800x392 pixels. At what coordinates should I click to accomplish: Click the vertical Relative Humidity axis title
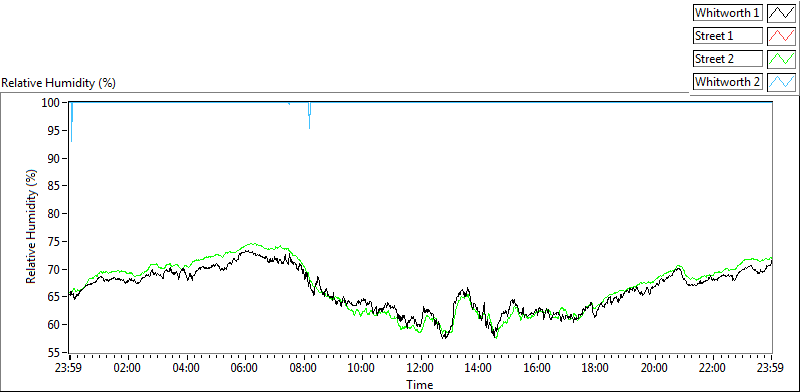(x=32, y=227)
